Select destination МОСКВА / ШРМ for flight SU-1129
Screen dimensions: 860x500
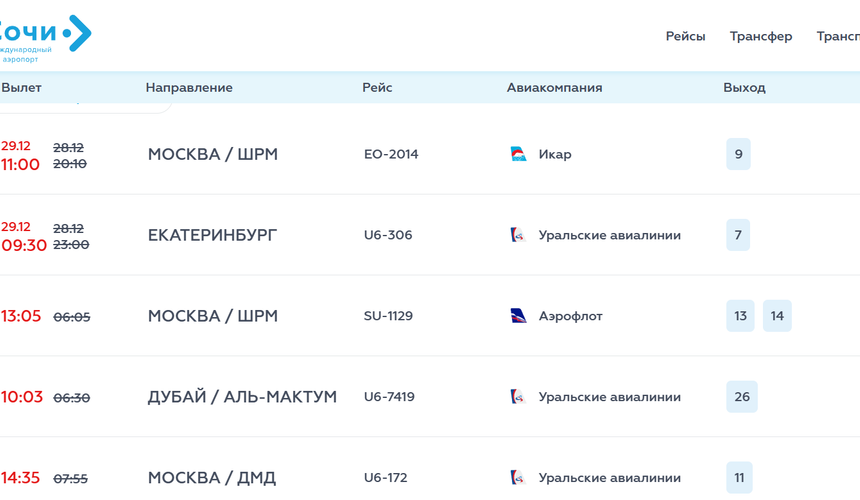pos(213,316)
